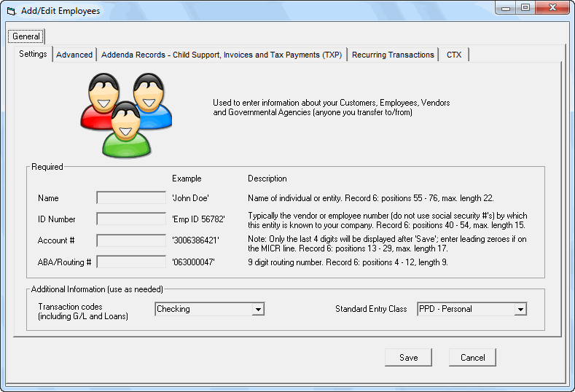Screen dimensions: 575x392
Task: Click the Save button
Action: point(409,358)
